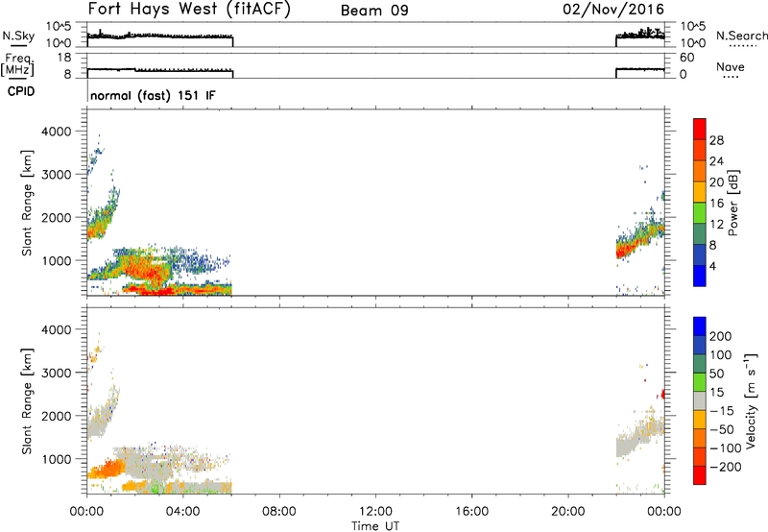
Task: Click the power panel 'Slant Range [km]' label
Action: coord(27,203)
